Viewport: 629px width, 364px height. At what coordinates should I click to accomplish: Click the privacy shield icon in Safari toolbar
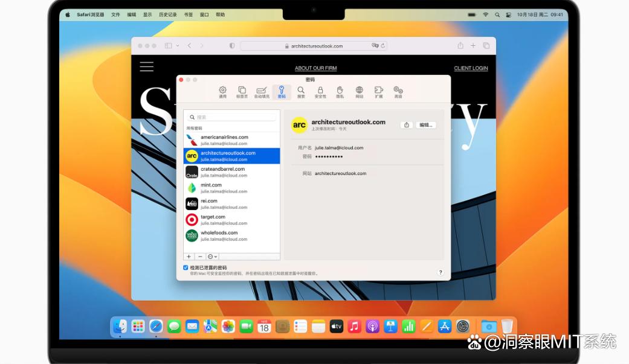click(232, 46)
